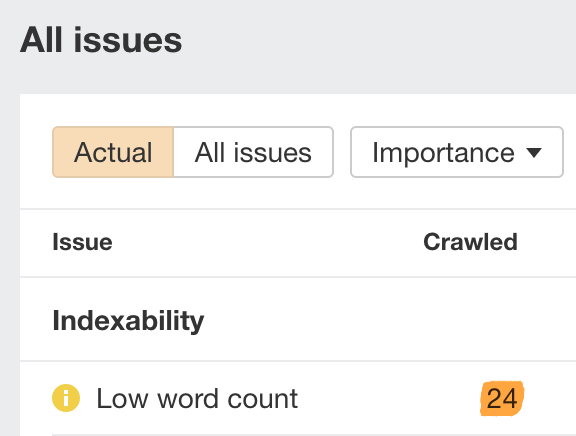Screen dimensions: 576x436
Task: Click the word Importance in the sort box
Action: (x=443, y=152)
